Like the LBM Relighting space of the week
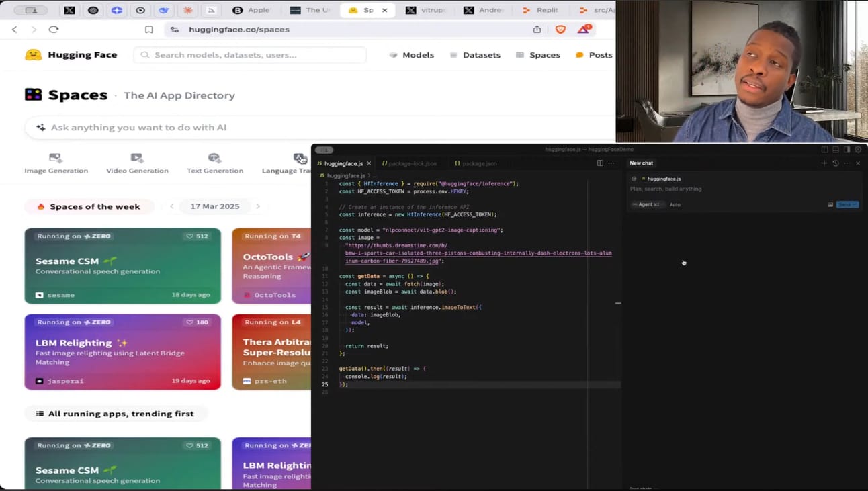Viewport: 868px width, 491px height. [198, 322]
